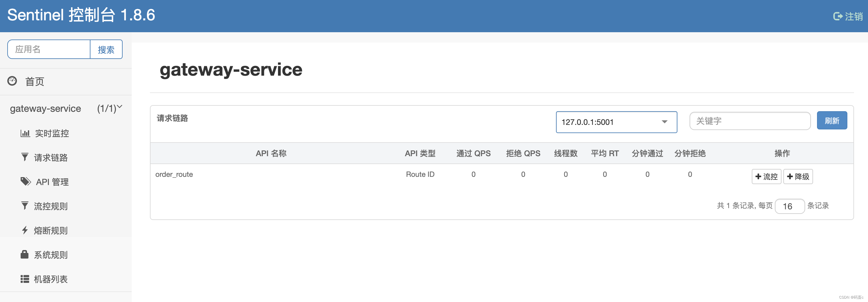Go to 请求链路 in sidebar
Image resolution: width=868 pixels, height=302 pixels.
coord(51,158)
